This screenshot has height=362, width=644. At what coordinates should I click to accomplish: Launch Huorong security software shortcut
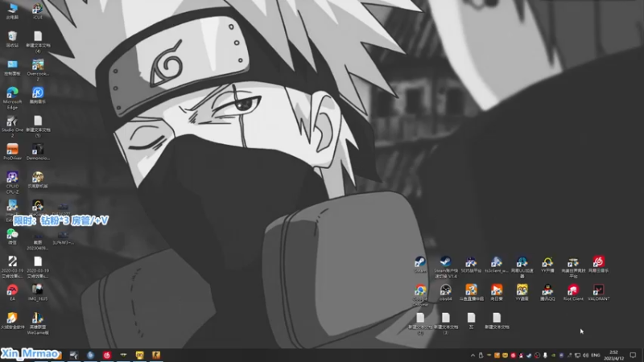pyautogui.click(x=12, y=321)
